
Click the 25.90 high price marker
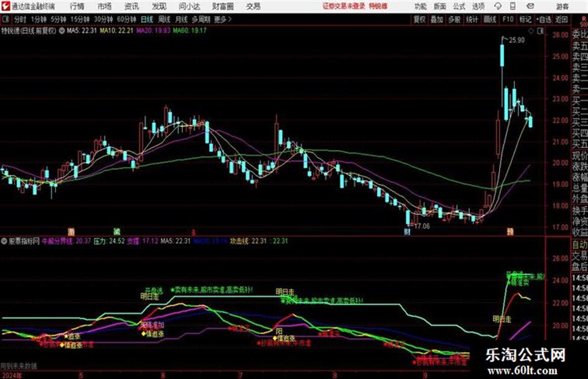(516, 40)
